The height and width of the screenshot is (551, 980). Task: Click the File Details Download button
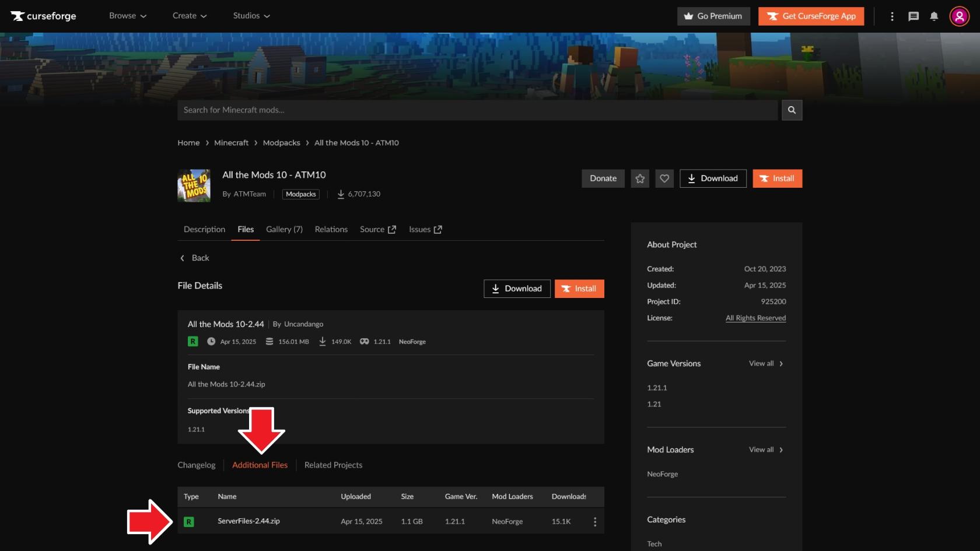(x=517, y=289)
